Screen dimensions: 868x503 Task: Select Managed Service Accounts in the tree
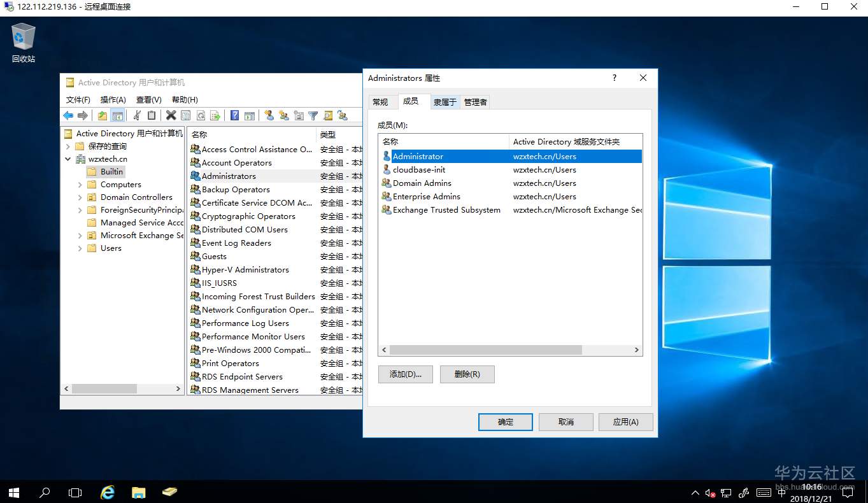[x=135, y=223]
